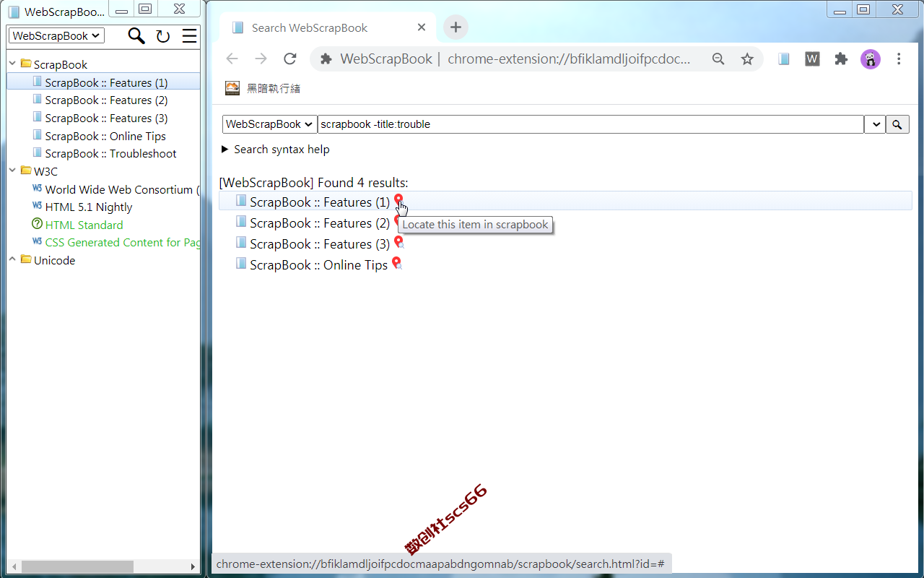Viewport: 924px width, 578px height.
Task: Open ScrapBook :: Features (2) search result
Action: (320, 223)
